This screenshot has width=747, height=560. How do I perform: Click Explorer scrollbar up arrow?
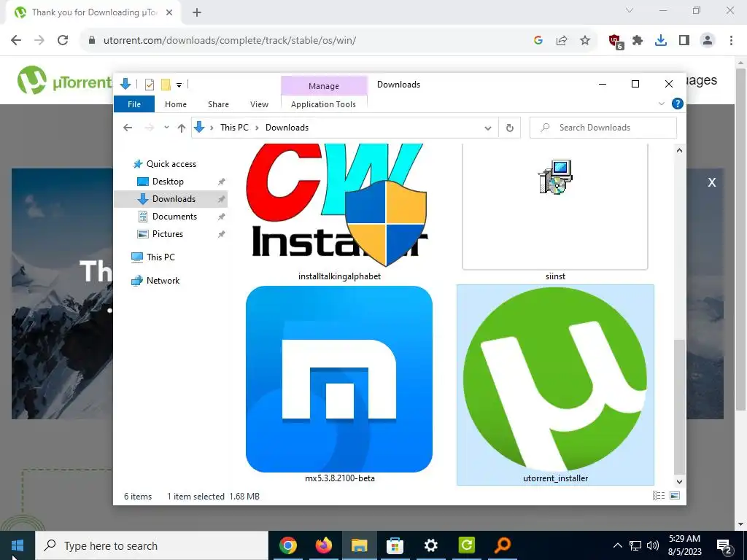pos(679,150)
